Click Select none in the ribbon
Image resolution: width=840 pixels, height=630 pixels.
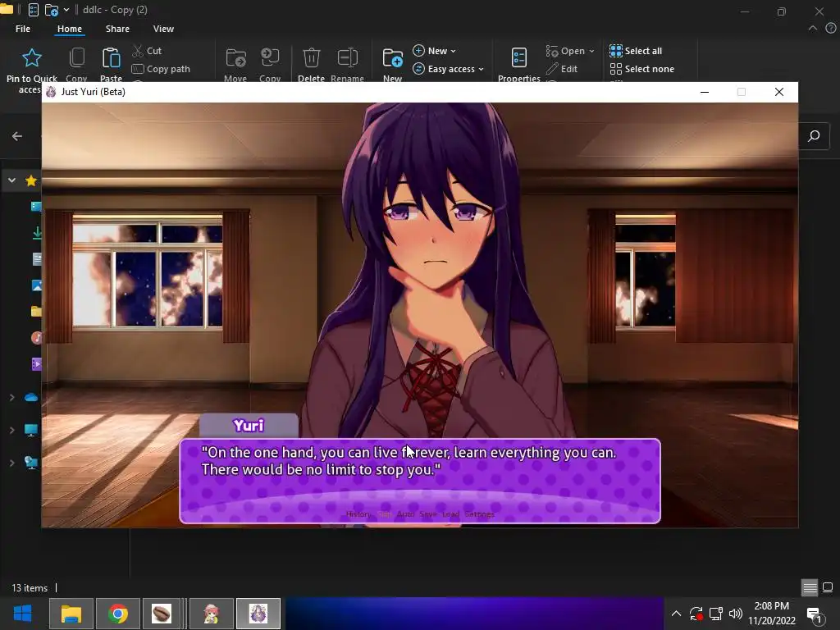(x=641, y=69)
